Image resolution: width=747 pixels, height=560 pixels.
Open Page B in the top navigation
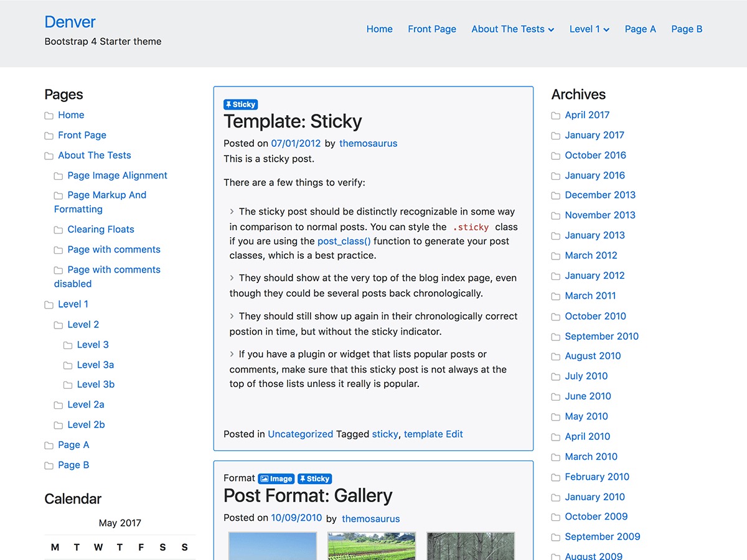coord(687,29)
